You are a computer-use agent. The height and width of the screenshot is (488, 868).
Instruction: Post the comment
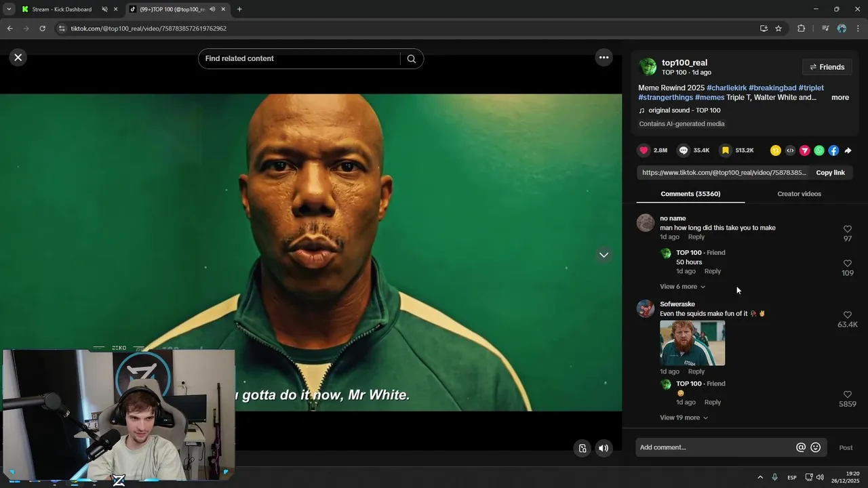[x=846, y=448]
